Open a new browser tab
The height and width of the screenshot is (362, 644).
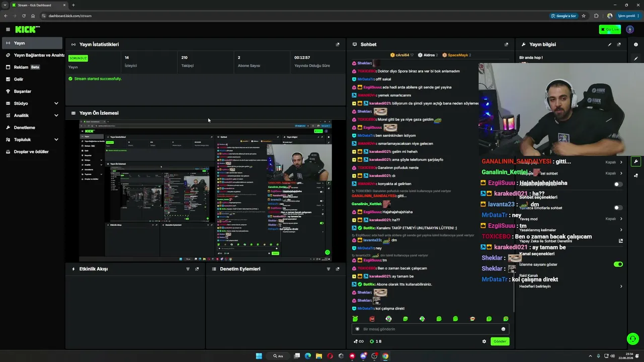(73, 5)
